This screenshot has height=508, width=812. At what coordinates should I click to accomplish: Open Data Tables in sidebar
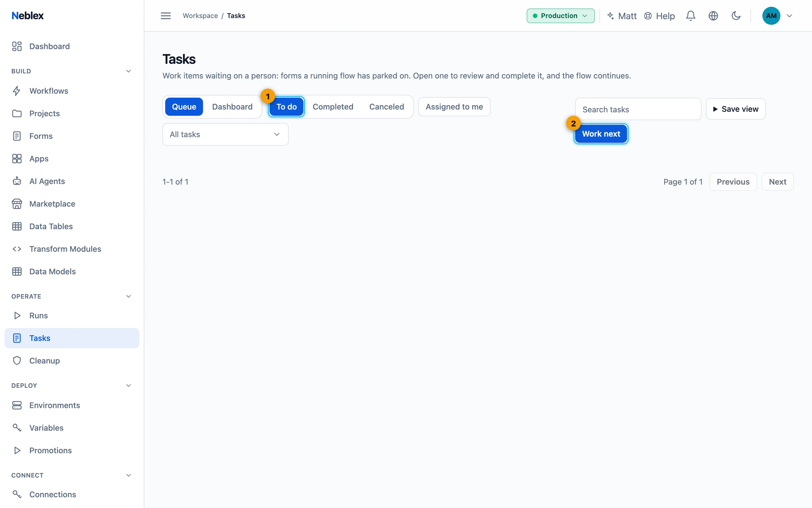(72, 226)
